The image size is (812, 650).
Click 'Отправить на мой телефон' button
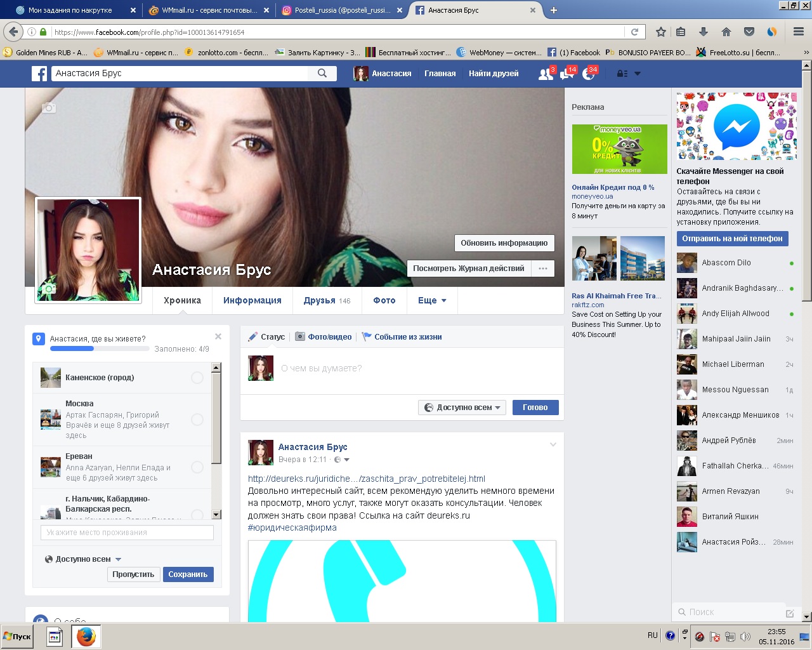click(732, 239)
